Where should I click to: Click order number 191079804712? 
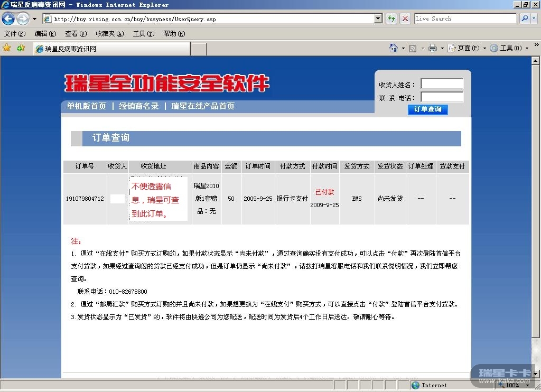tap(85, 199)
